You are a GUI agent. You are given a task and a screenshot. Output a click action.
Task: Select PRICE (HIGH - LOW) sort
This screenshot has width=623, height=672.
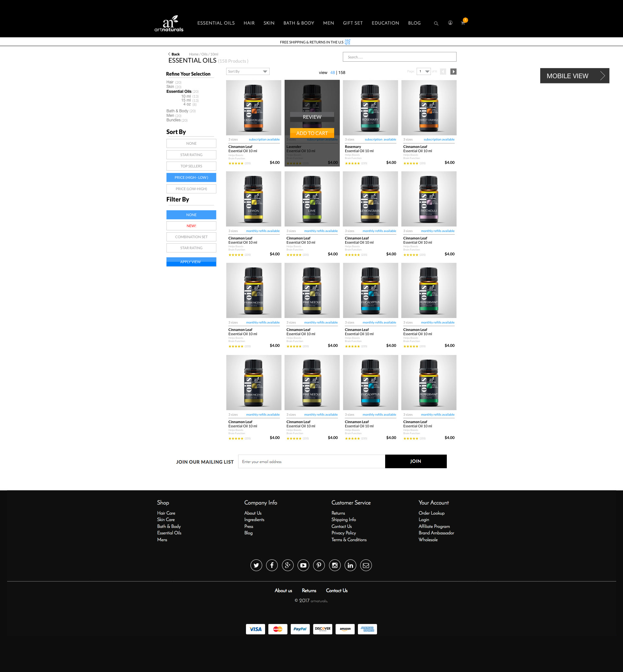[x=191, y=177]
